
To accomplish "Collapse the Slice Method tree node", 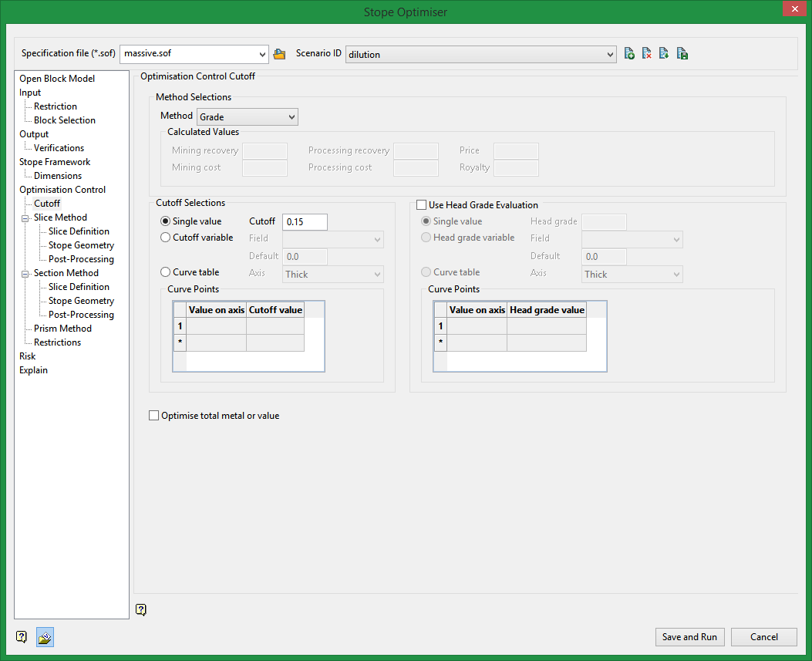I will [x=25, y=218].
